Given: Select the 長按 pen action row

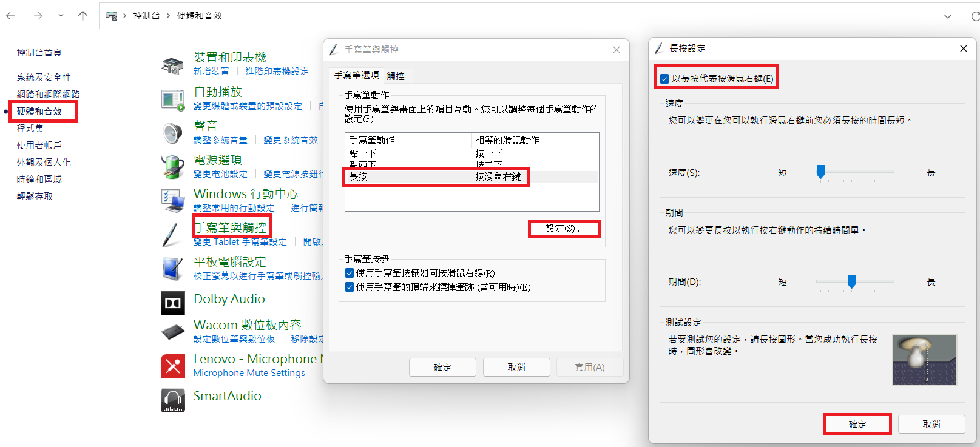Looking at the screenshot, I should coord(471,176).
